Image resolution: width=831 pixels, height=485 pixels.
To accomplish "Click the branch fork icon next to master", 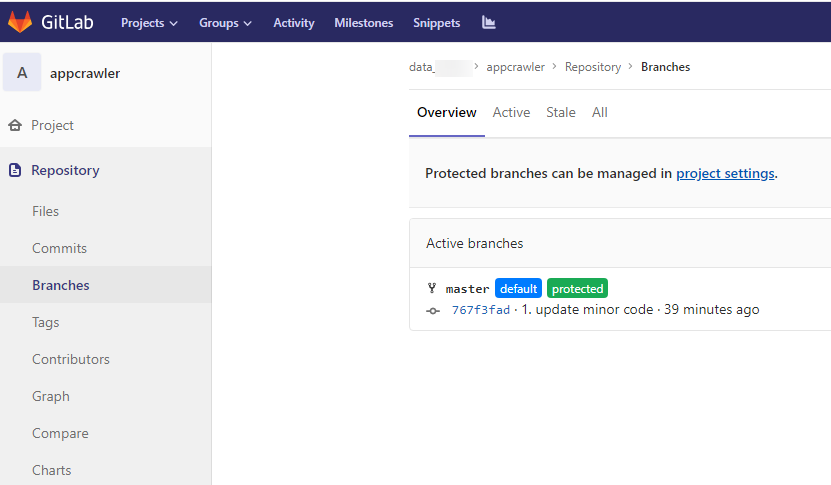I will click(x=432, y=288).
